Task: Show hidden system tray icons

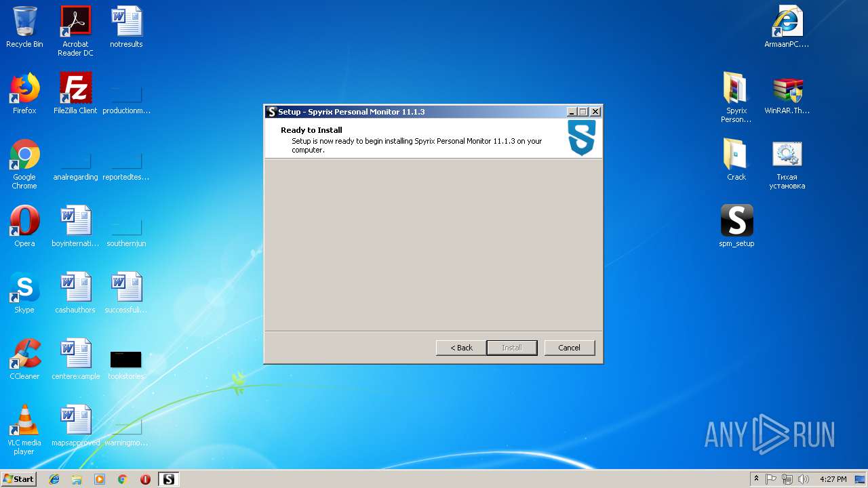Action: (x=756, y=479)
